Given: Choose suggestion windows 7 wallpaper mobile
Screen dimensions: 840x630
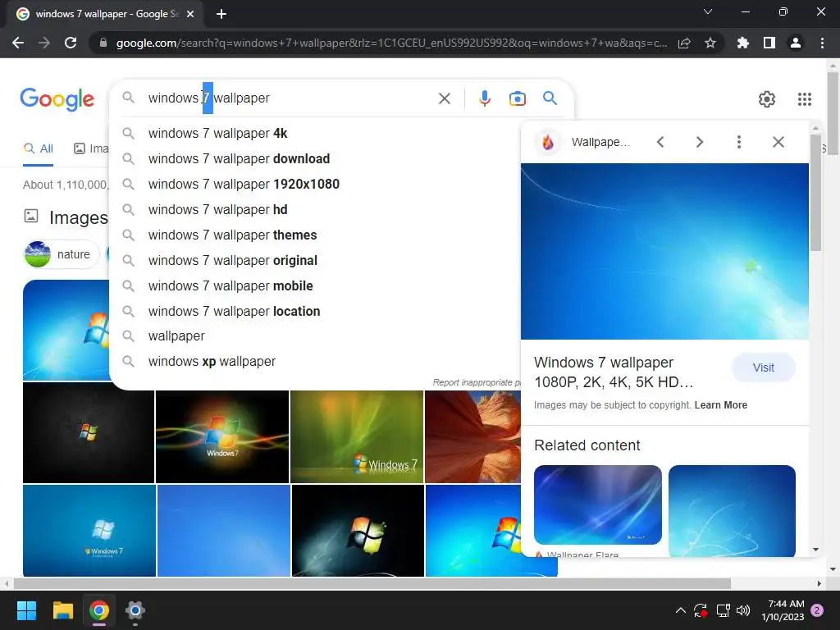Looking at the screenshot, I should [x=314, y=285].
